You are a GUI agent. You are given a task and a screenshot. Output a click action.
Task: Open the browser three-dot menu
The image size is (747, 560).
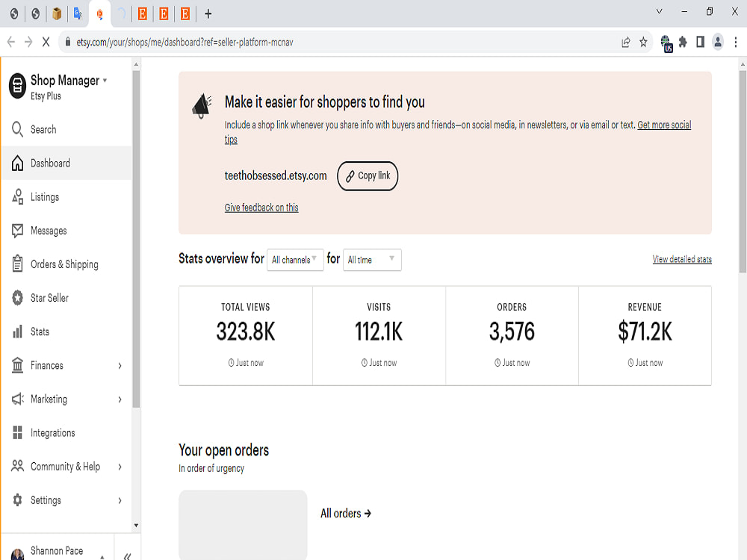(x=736, y=43)
